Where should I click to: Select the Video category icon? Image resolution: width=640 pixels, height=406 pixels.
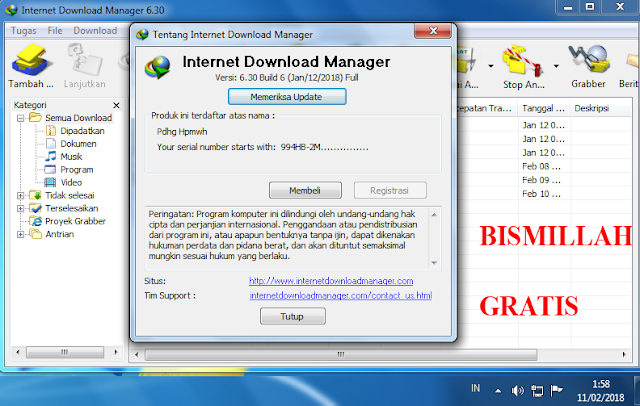pos(51,182)
